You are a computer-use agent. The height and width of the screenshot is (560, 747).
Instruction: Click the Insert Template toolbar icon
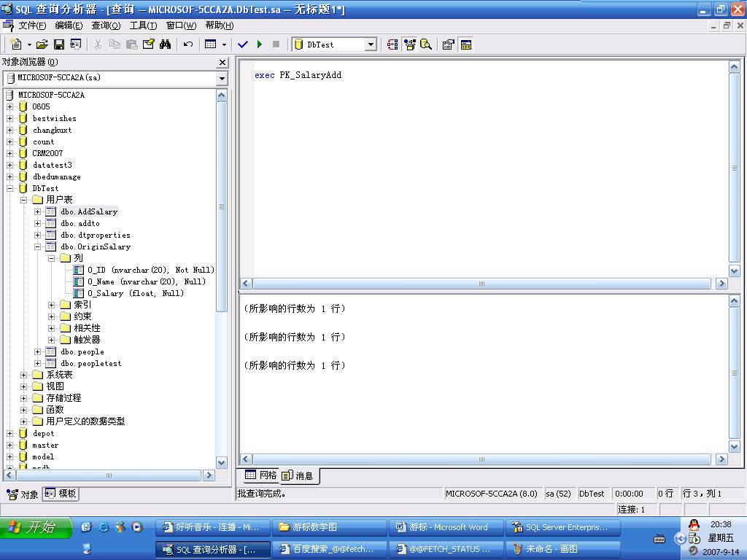point(76,44)
